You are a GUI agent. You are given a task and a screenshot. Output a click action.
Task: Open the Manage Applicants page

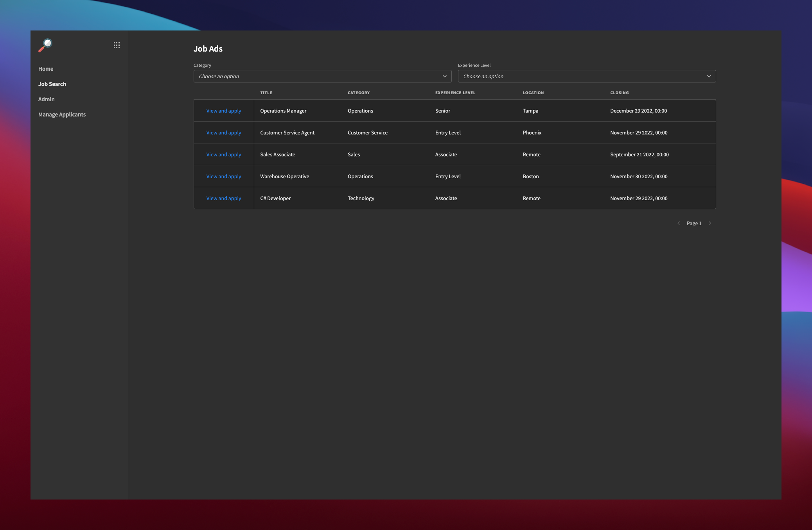pyautogui.click(x=62, y=115)
